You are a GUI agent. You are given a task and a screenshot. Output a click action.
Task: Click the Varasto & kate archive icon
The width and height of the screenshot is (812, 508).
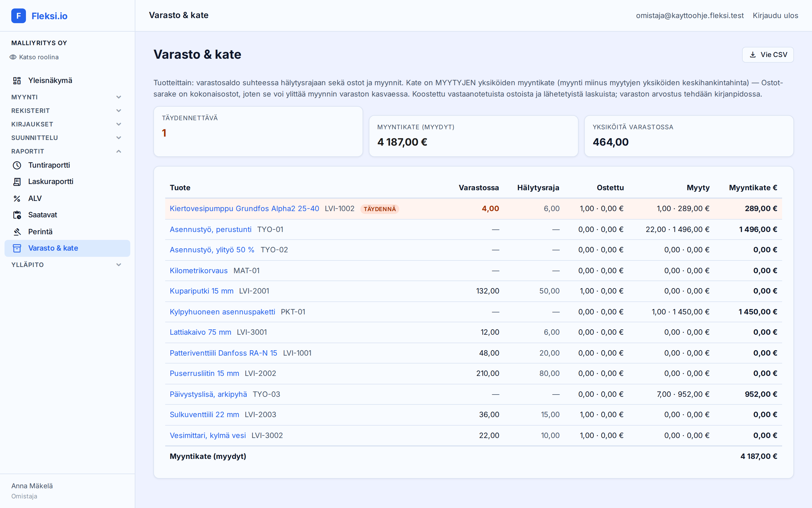(x=17, y=248)
